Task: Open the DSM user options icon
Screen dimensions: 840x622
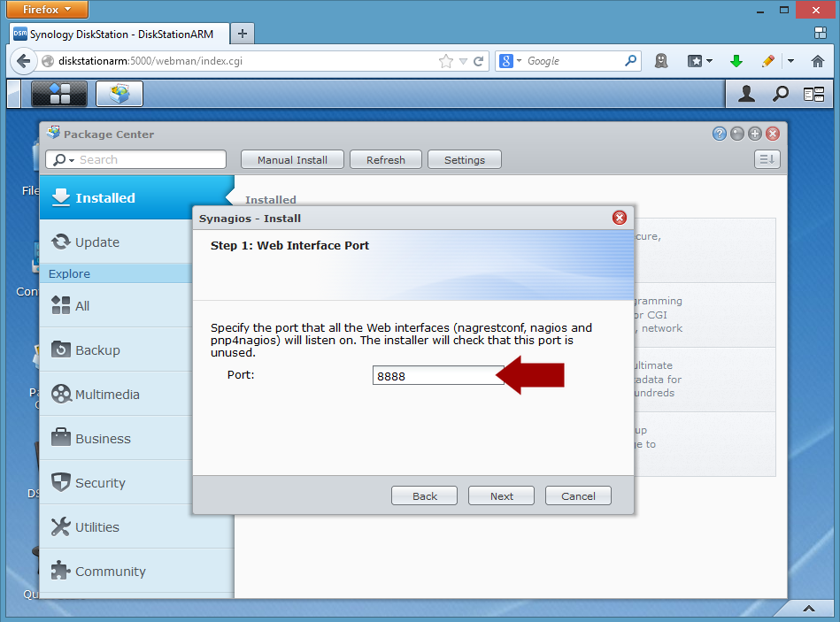Action: point(746,94)
